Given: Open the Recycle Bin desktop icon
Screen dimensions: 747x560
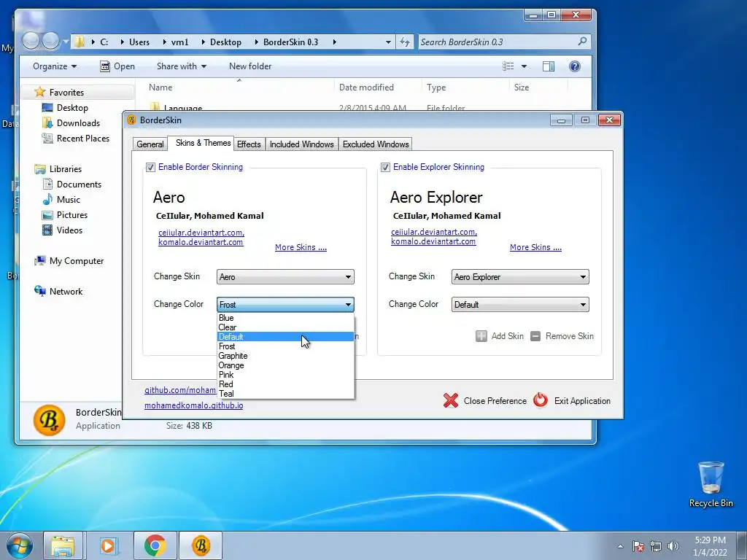Looking at the screenshot, I should pyautogui.click(x=711, y=484).
